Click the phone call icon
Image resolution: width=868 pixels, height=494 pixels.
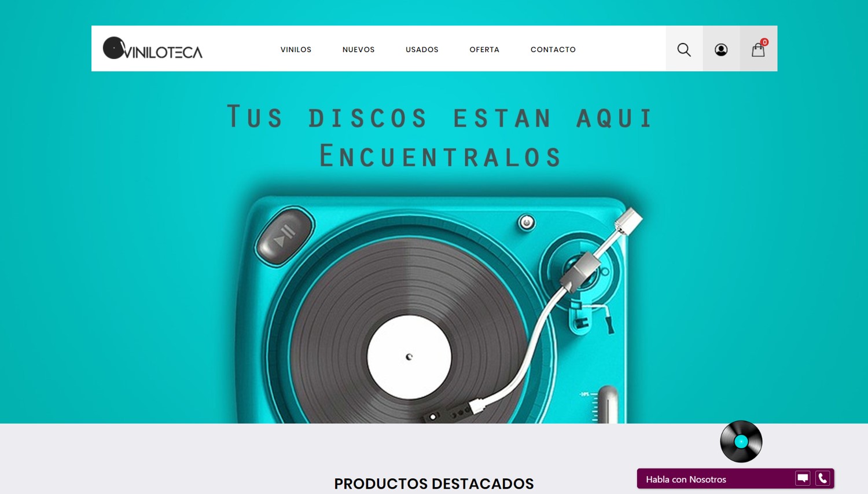point(823,478)
